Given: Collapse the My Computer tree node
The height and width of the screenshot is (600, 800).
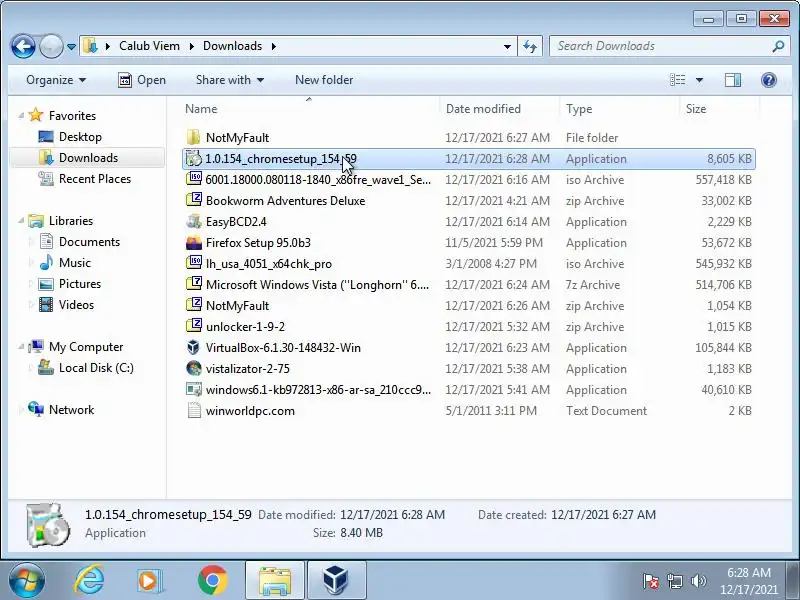Looking at the screenshot, I should [x=21, y=346].
